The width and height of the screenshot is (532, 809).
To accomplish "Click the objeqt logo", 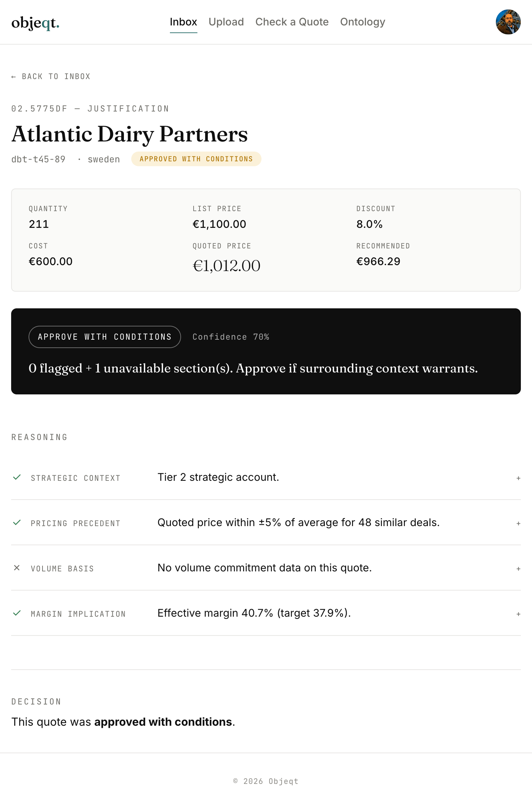I will (36, 23).
